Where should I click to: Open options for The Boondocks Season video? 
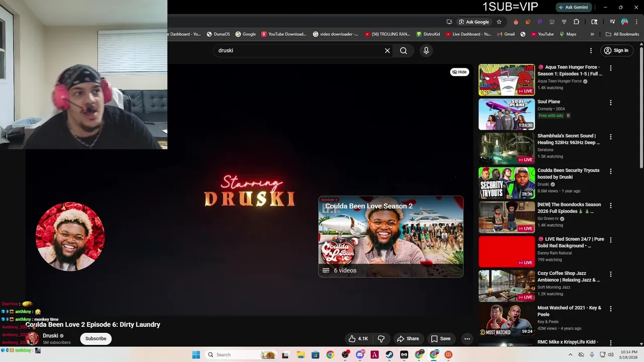[x=611, y=206]
